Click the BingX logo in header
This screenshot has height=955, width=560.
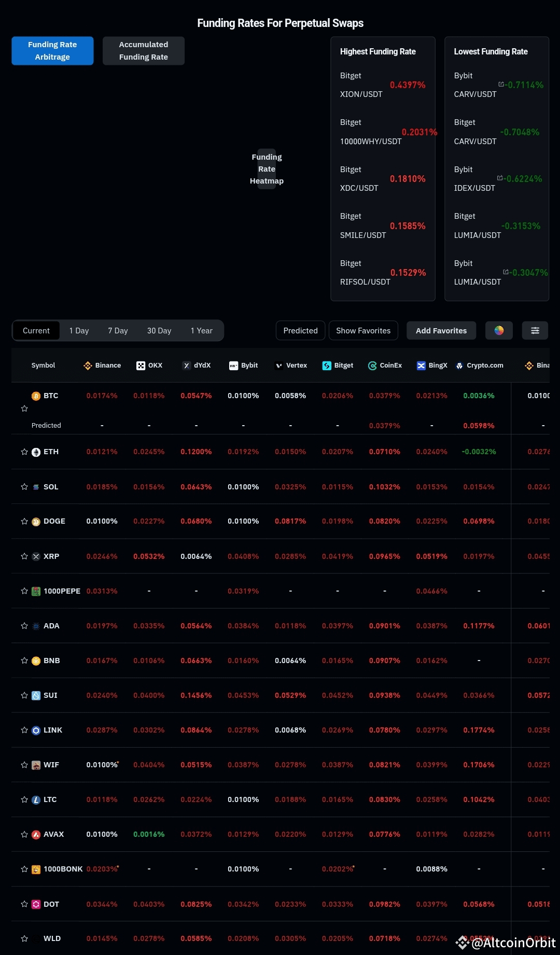tap(421, 366)
